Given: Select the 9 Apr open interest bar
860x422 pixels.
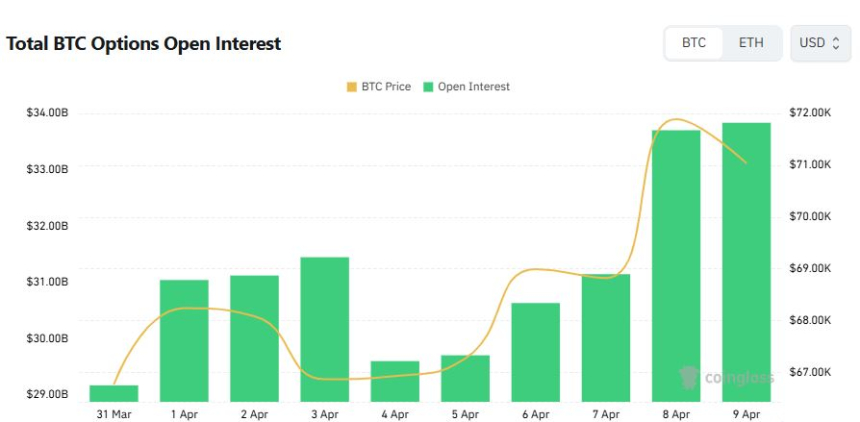Looking at the screenshot, I should (746, 261).
